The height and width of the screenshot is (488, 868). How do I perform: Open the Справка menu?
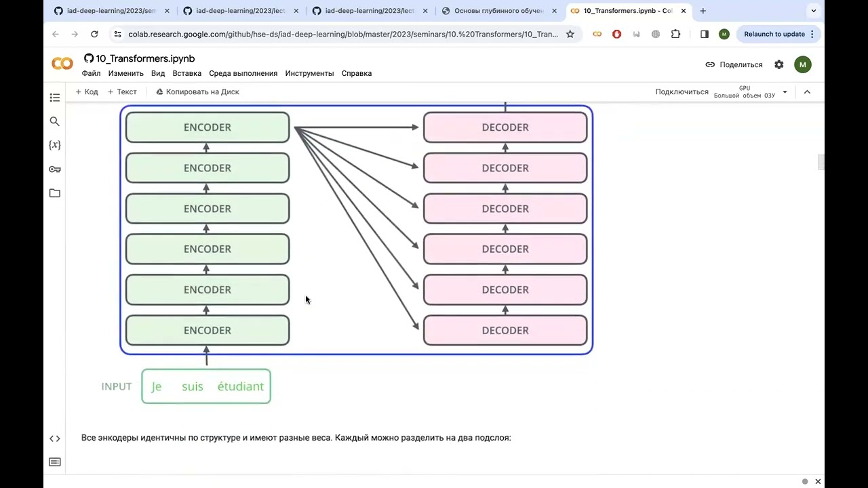tap(356, 73)
